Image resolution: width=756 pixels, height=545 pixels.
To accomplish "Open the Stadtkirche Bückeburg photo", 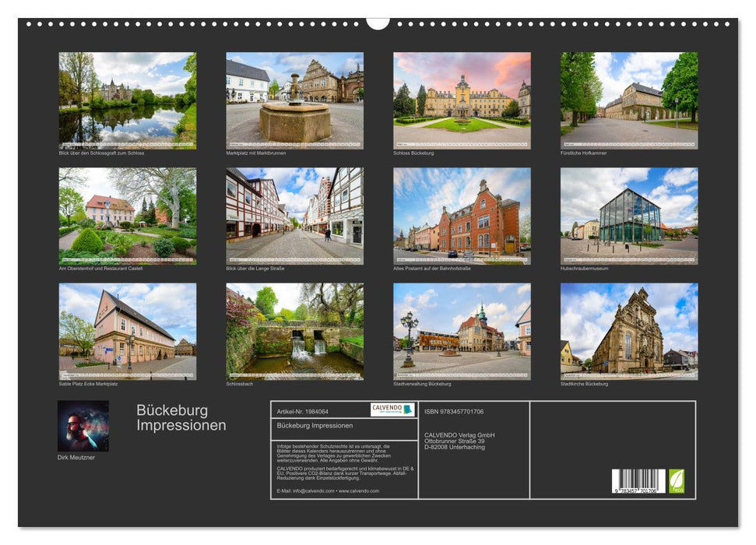I will (629, 331).
